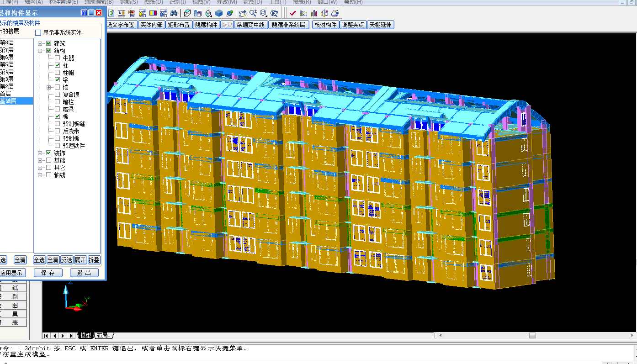Viewport: 637px width, 364px height.
Task: Click the horizontal scrollbar thumb
Action: click(532, 336)
